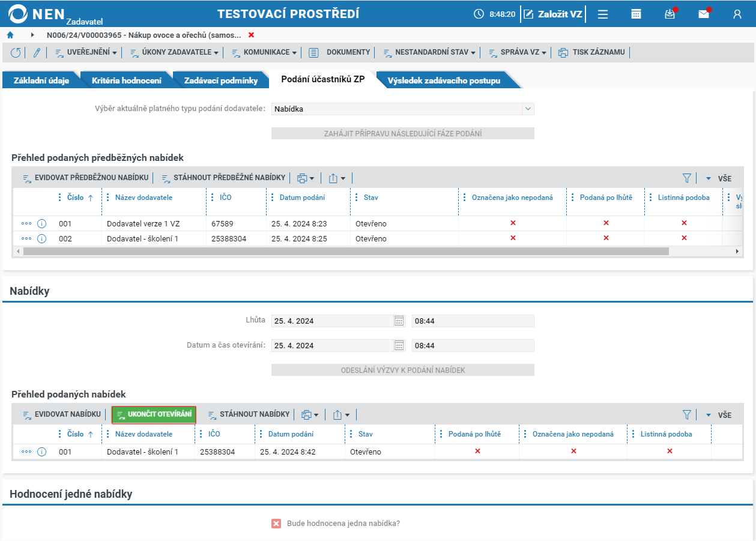756x541 pixels.
Task: Close the N006/24/V00003965 breadcrumb tab
Action: tap(251, 35)
